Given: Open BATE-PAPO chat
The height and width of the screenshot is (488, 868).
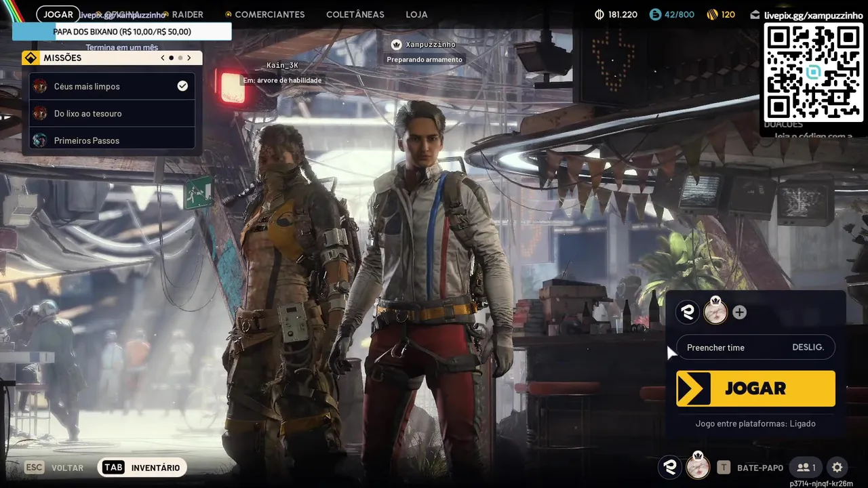Looking at the screenshot, I should tap(760, 468).
